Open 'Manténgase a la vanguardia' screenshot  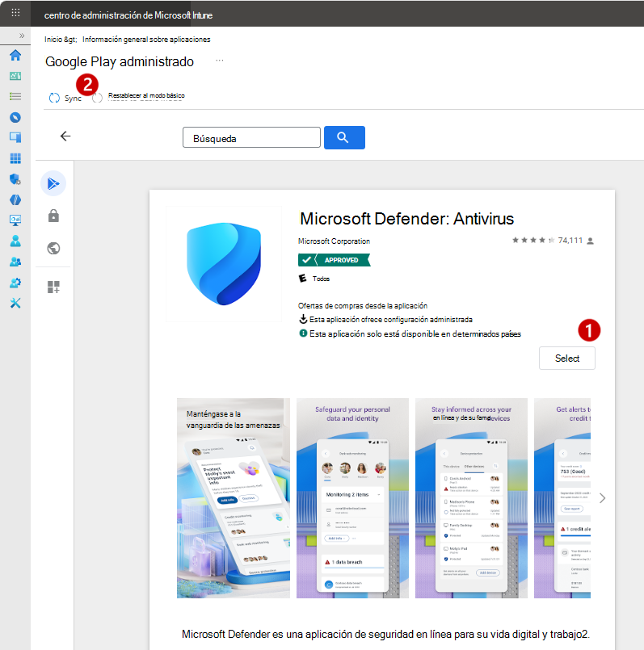(234, 498)
